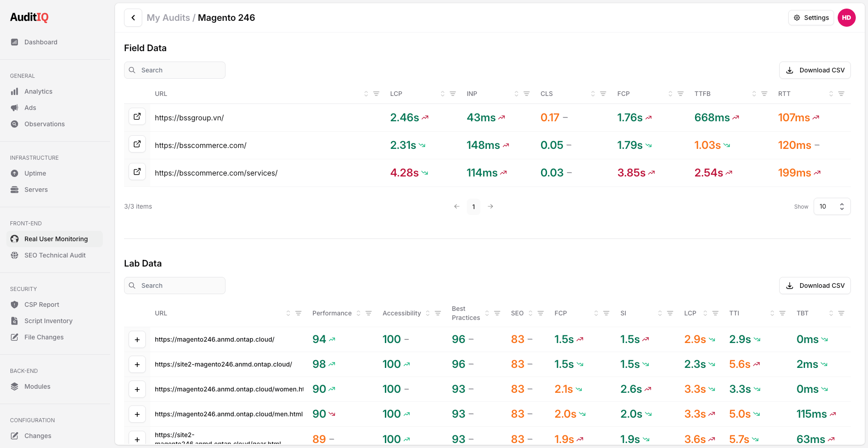This screenshot has width=868, height=448.
Task: Sort by Accessibility column
Action: 427,313
